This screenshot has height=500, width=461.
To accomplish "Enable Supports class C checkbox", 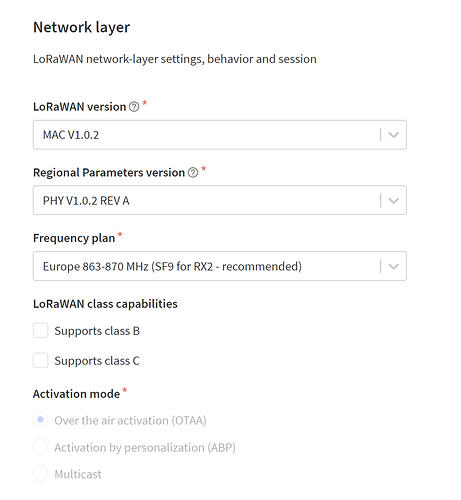I will click(x=40, y=361).
